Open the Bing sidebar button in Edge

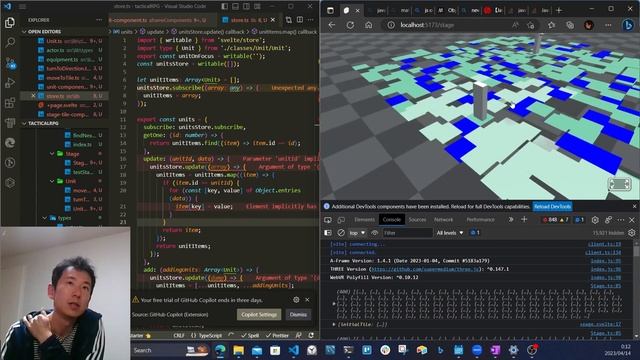coord(628,25)
